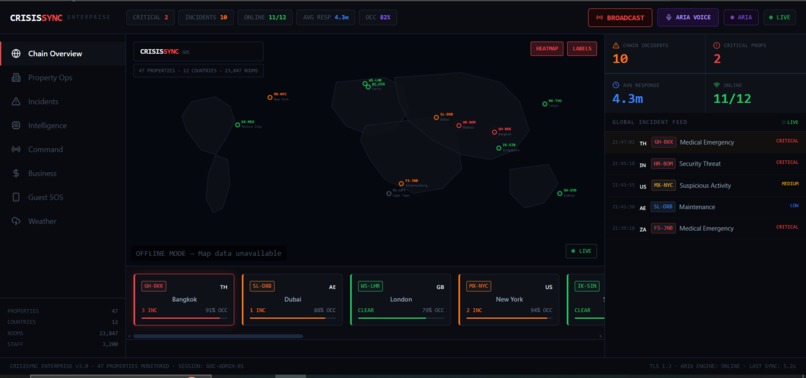
Task: Click the London 79% occupancy bar
Action: [401, 318]
